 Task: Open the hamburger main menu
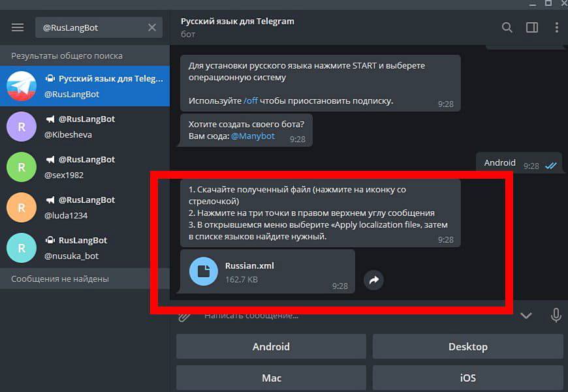tap(18, 27)
